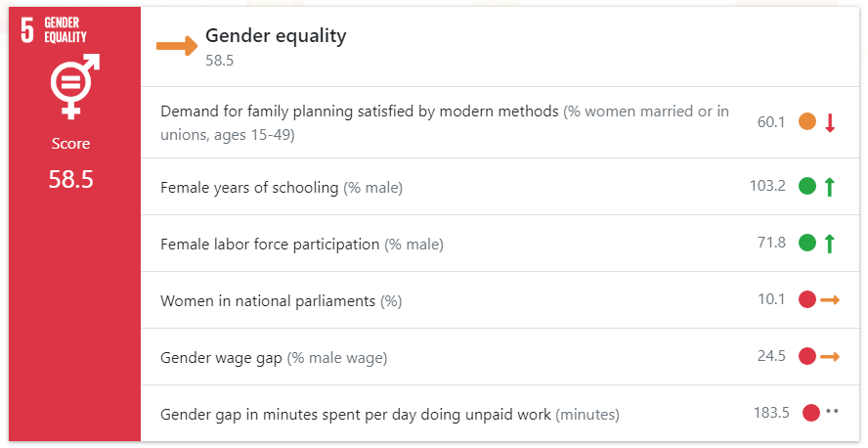This screenshot has height=448, width=868.
Task: Click the orange trend arrow beside Gender equality
Action: pyautogui.click(x=177, y=46)
